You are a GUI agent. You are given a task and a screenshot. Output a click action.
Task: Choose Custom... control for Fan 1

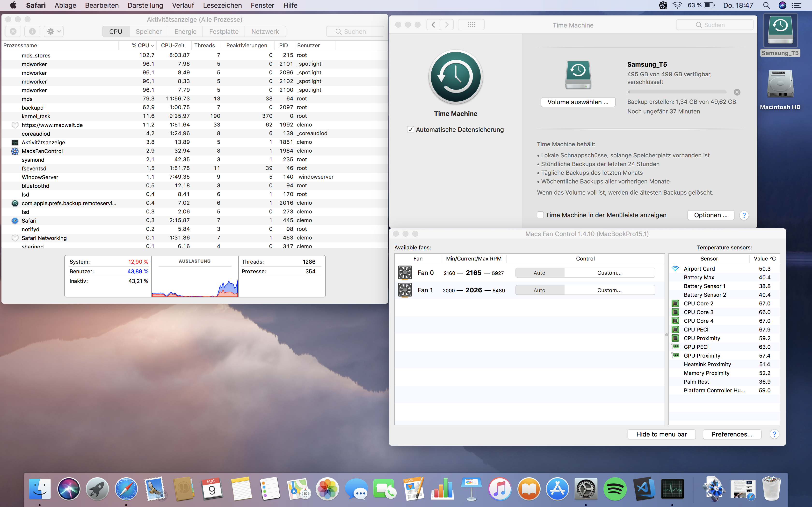tap(609, 290)
